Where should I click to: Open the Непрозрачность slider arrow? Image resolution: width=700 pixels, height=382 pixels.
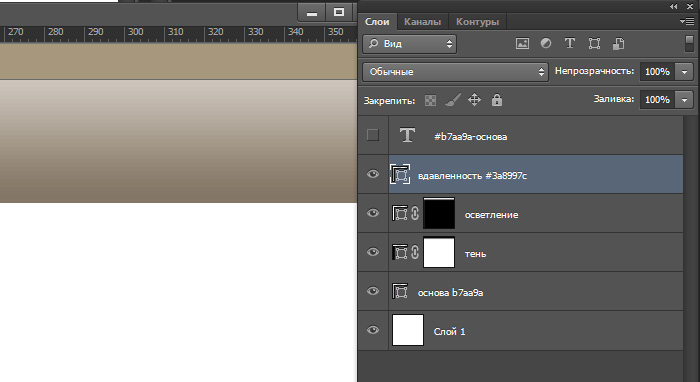pyautogui.click(x=684, y=71)
